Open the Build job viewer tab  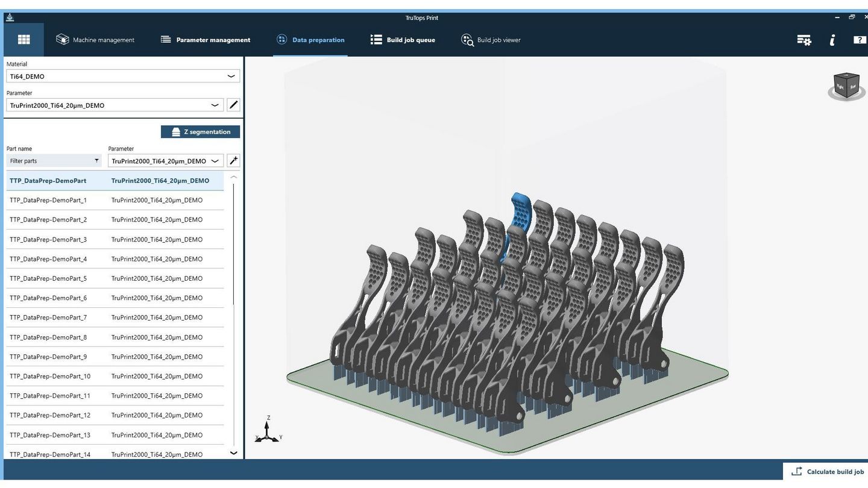[491, 40]
